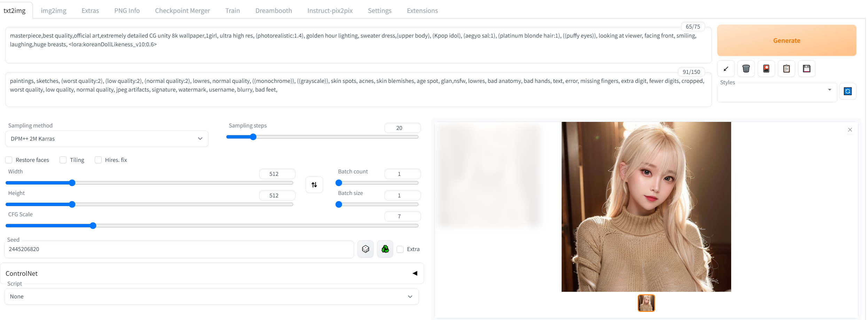868x320 pixels.
Task: Click the floppy disk icon to save style
Action: (807, 69)
